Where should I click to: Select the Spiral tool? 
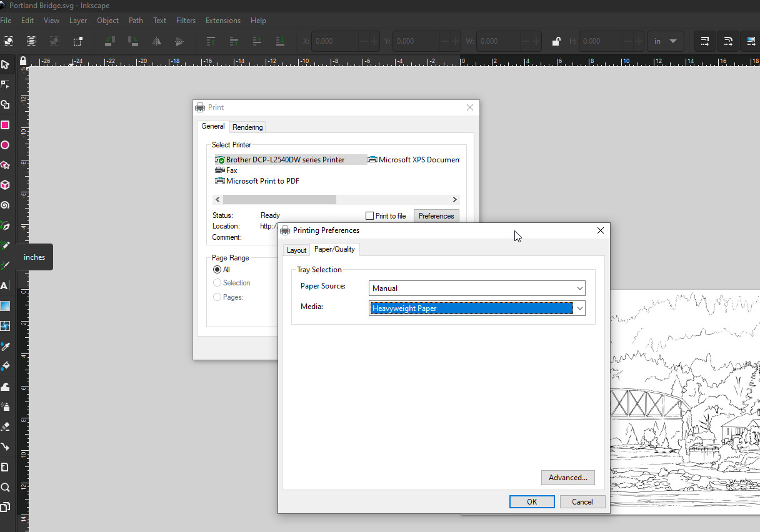coord(5,205)
